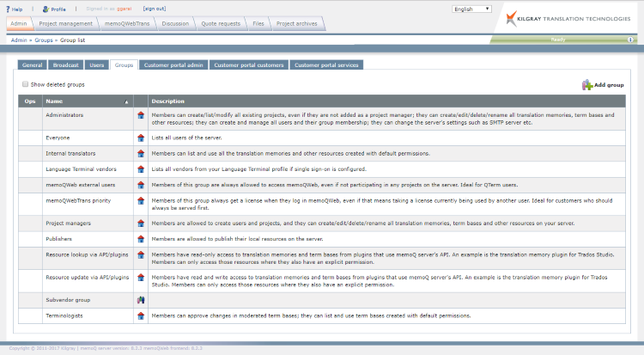The height and width of the screenshot is (355, 644).
Task: Click the house icon in Publishers row
Action: click(x=140, y=238)
